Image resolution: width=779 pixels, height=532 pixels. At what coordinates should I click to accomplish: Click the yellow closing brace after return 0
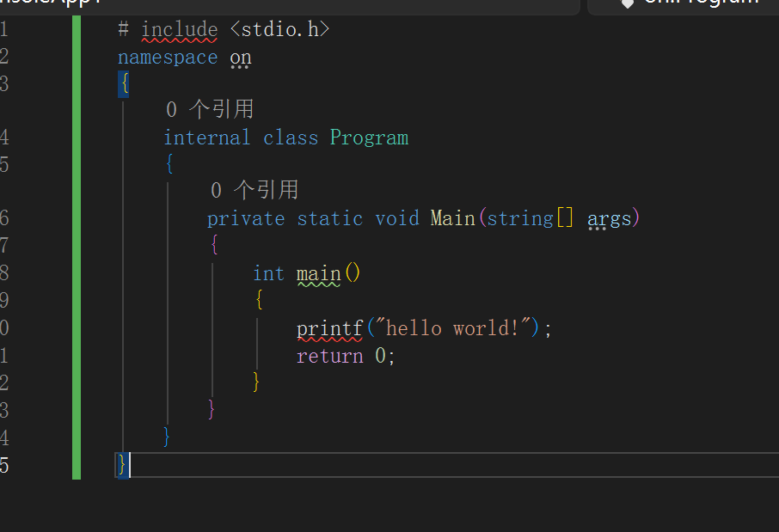[x=256, y=382]
